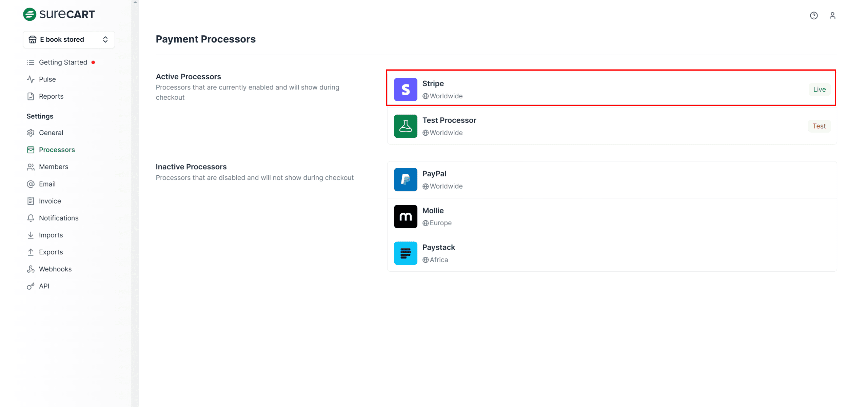868x407 pixels.
Task: Click the scrollbar up arrow
Action: point(135,2)
